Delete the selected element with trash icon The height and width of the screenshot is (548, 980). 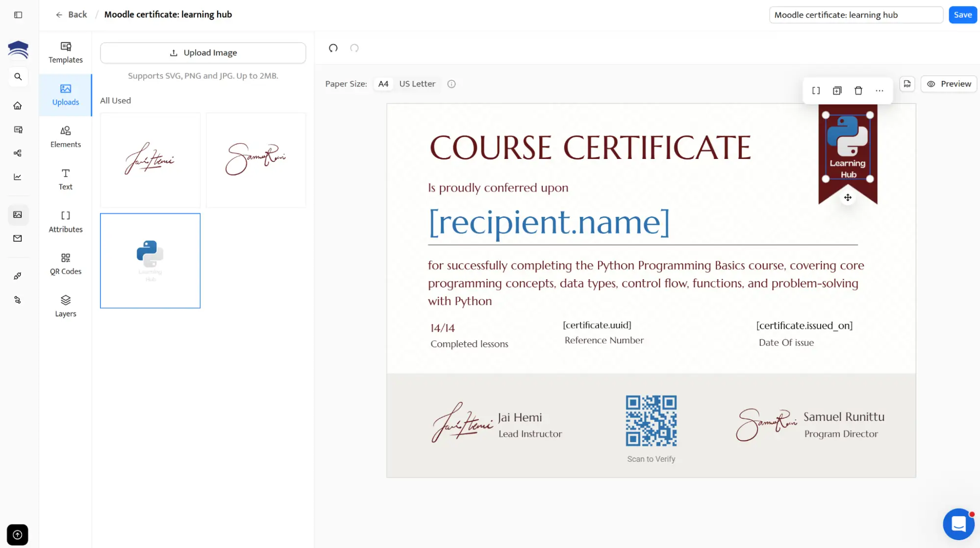click(858, 91)
